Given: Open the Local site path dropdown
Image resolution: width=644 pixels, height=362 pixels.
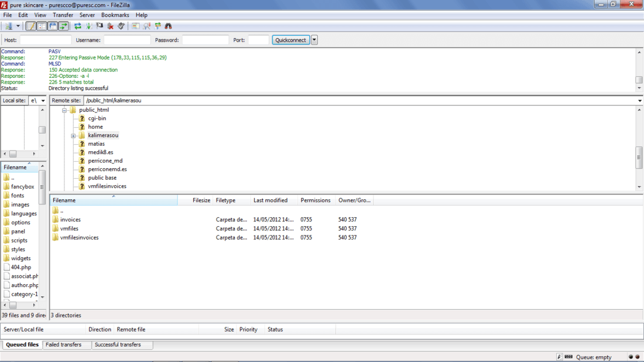Looking at the screenshot, I should pos(43,101).
